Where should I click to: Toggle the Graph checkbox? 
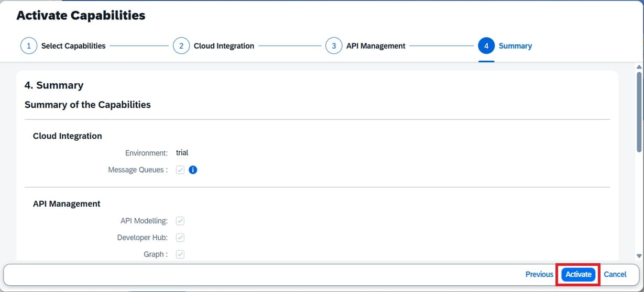point(180,254)
